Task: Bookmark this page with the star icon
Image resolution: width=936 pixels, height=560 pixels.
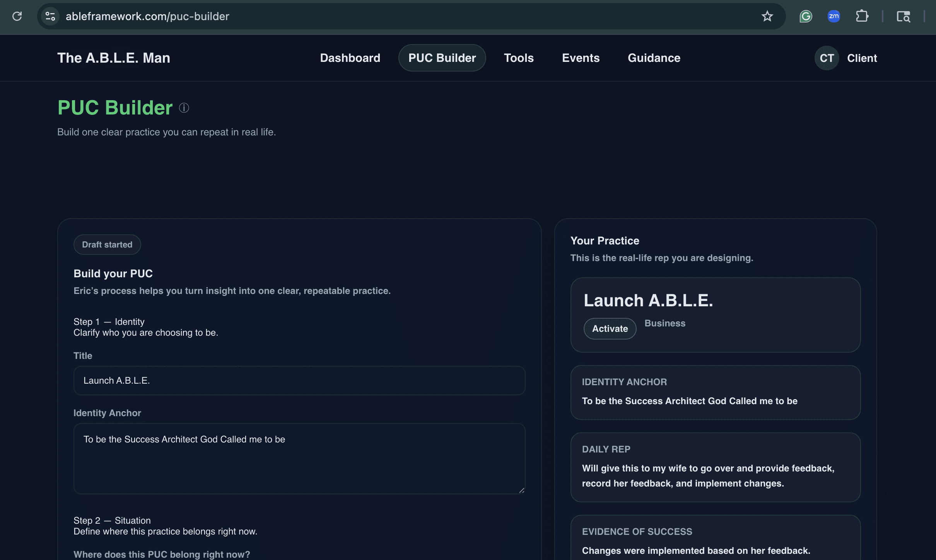Action: coord(767,16)
